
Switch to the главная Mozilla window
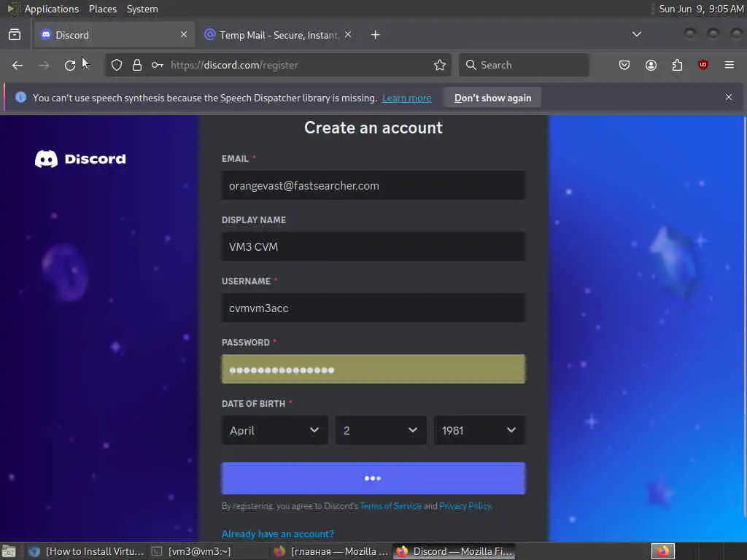click(332, 551)
